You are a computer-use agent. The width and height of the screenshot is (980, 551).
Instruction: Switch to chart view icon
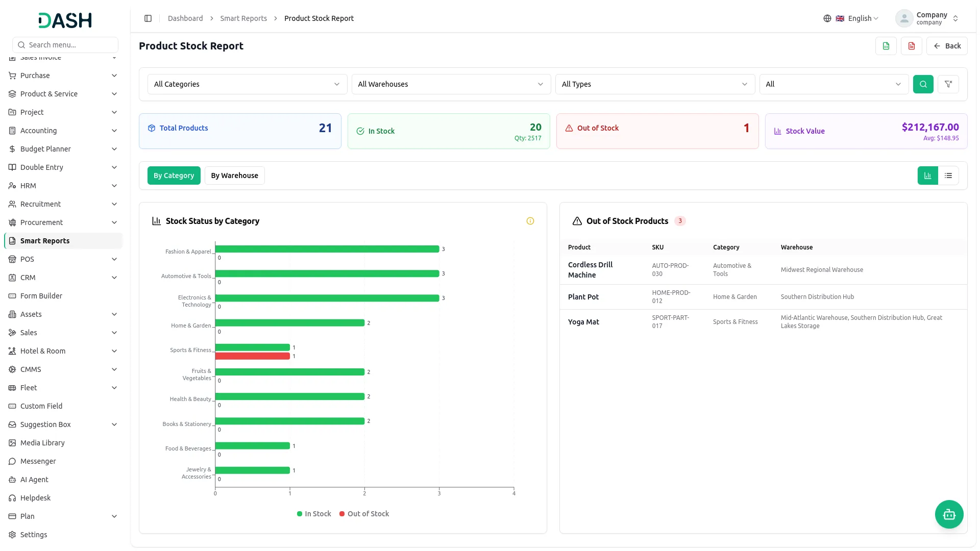pyautogui.click(x=928, y=176)
